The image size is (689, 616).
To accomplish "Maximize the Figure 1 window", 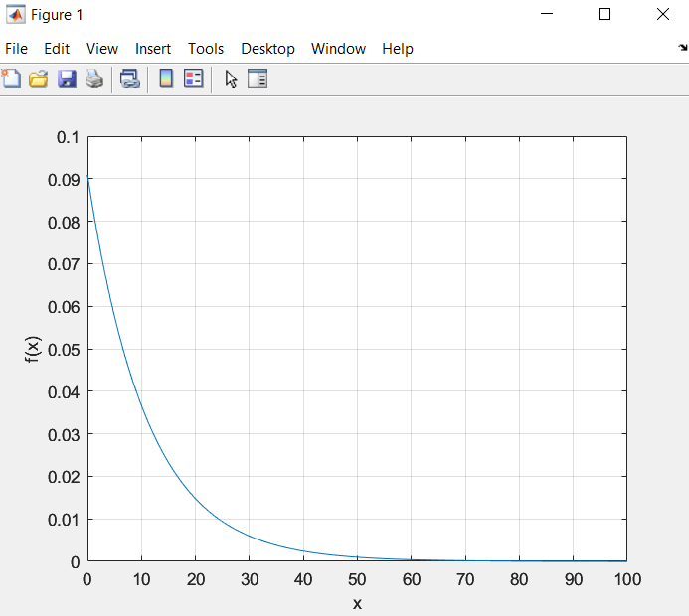I will click(604, 14).
